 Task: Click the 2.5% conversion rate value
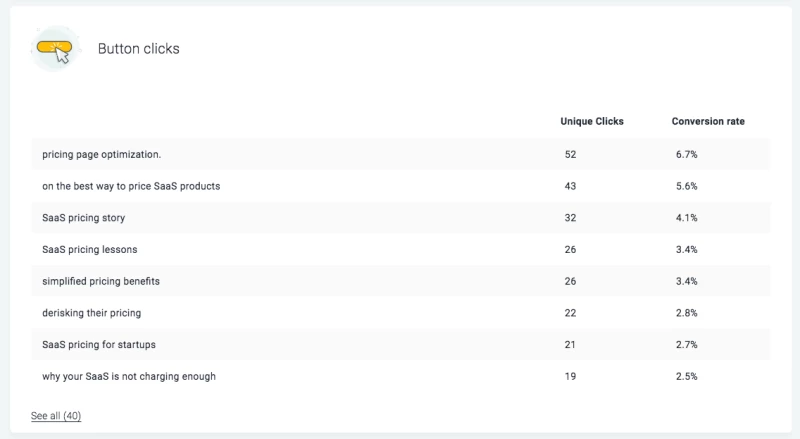[686, 377]
